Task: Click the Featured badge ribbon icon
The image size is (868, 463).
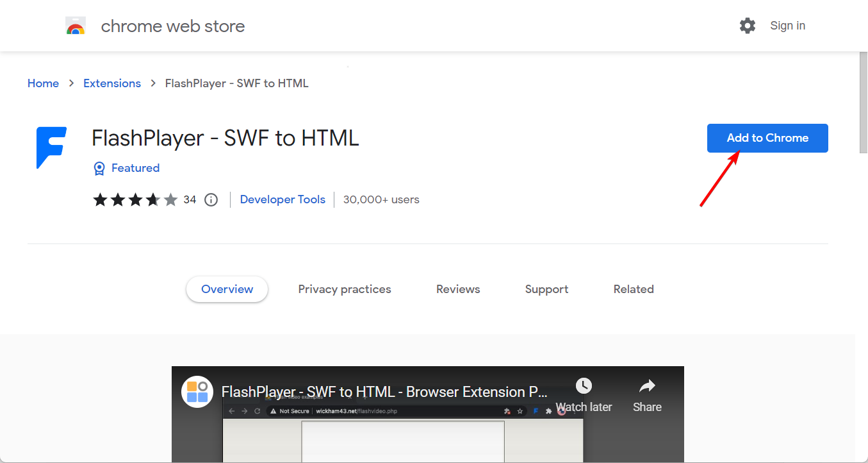Action: (99, 168)
